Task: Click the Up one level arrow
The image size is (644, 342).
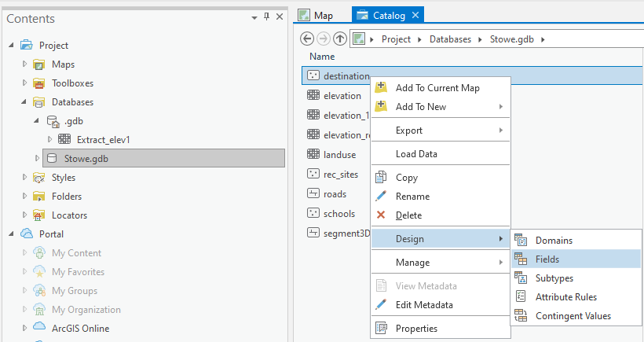Action: (x=340, y=39)
